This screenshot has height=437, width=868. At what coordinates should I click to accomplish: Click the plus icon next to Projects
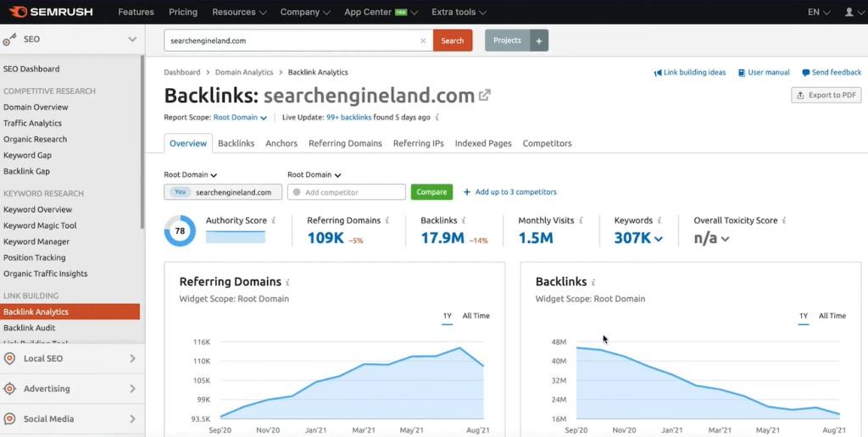[538, 41]
